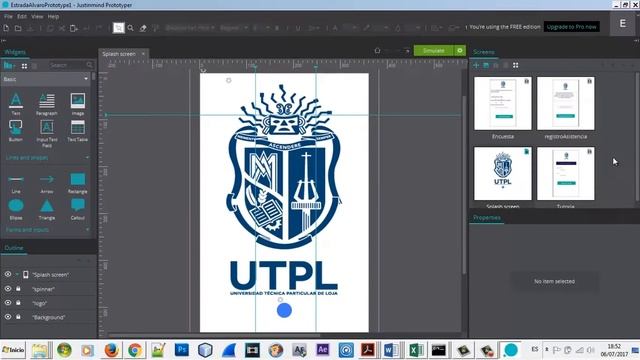Image resolution: width=640 pixels, height=360 pixels.
Task: Open the font family dropdown in toolbar
Action: coord(190,28)
